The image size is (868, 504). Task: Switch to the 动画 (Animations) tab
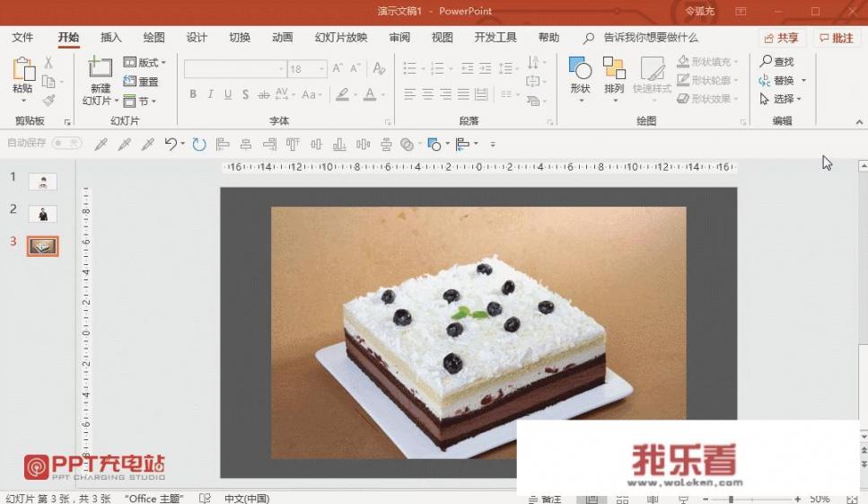pos(283,37)
